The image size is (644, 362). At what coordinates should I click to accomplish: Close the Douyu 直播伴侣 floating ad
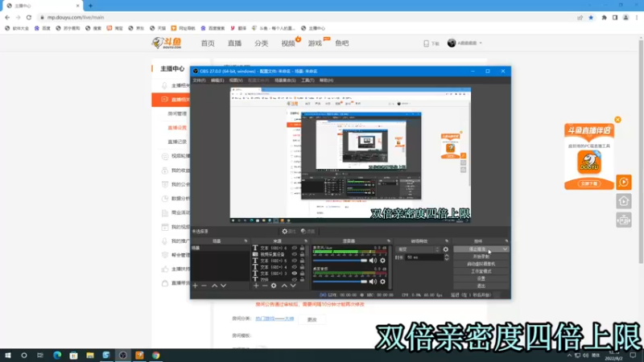coord(617,120)
